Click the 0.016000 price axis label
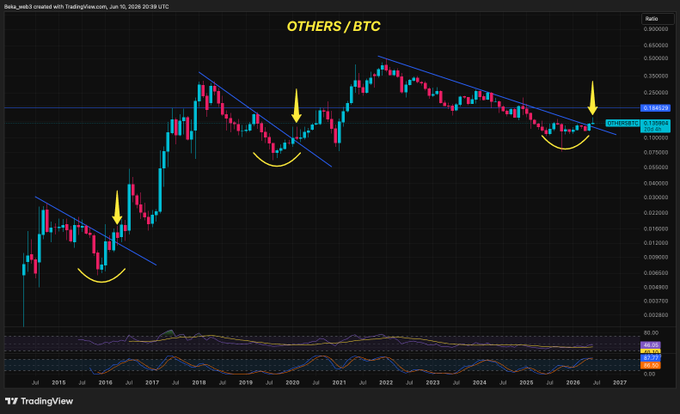The image size is (680, 414). [656, 229]
